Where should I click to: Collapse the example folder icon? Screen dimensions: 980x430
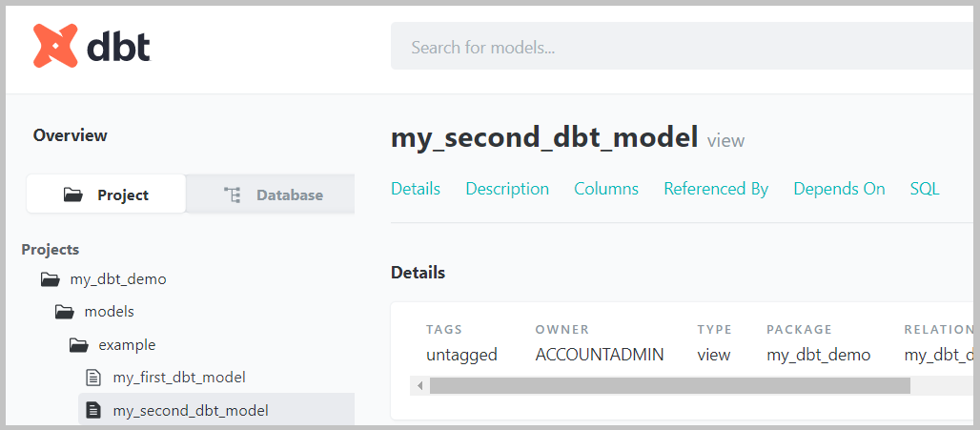click(x=79, y=344)
